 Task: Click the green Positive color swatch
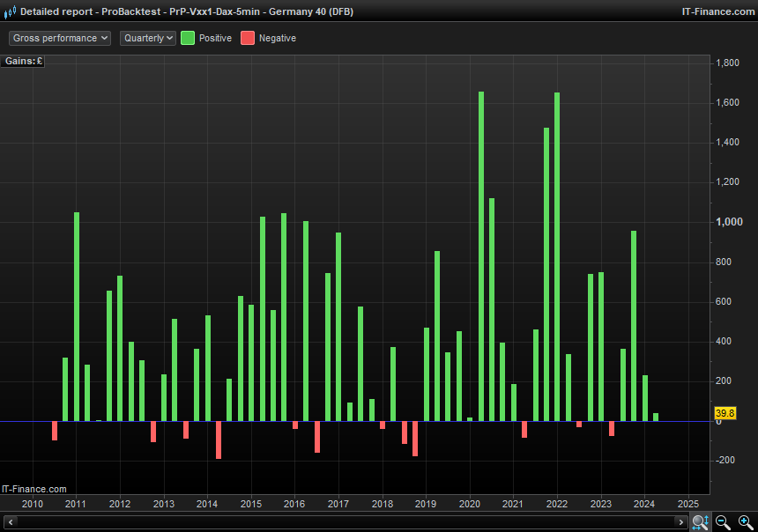(x=188, y=38)
